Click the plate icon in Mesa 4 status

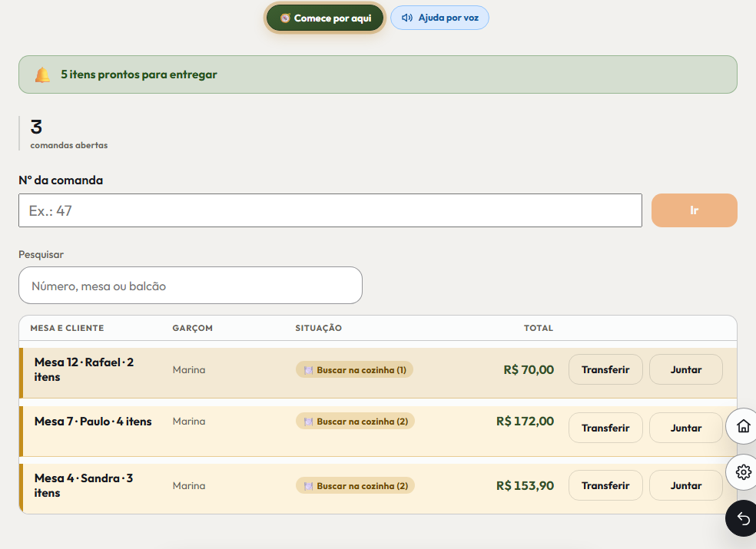click(x=308, y=486)
